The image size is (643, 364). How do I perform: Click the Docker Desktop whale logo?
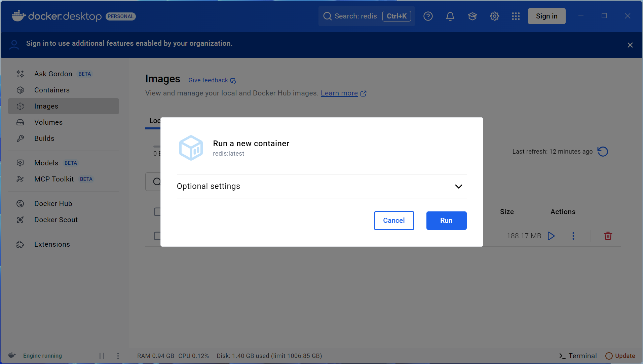click(19, 16)
